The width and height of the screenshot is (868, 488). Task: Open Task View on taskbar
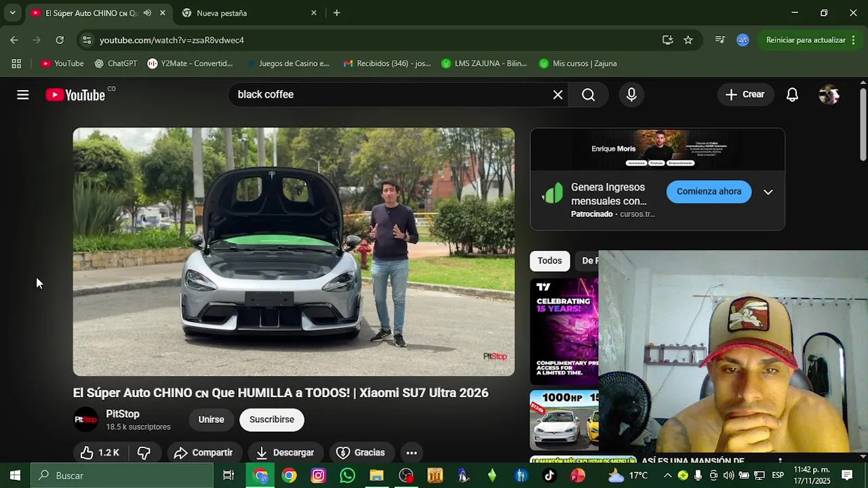[229, 476]
